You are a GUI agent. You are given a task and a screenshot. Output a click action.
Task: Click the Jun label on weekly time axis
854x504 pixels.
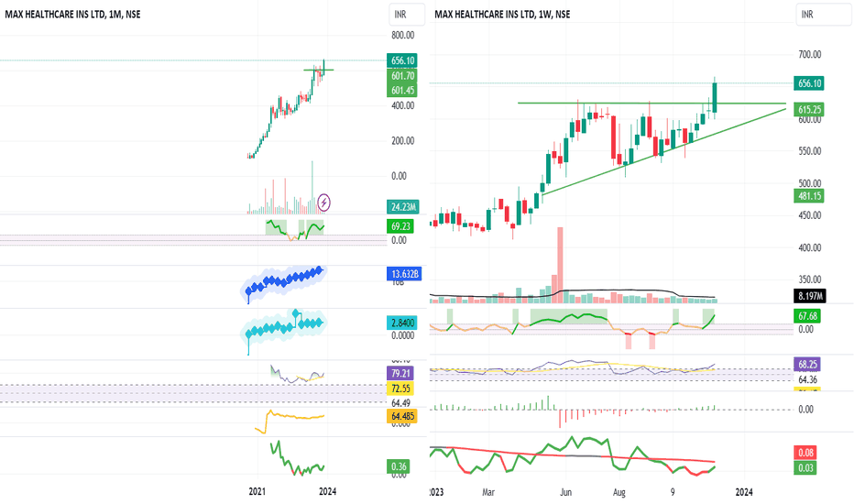pyautogui.click(x=566, y=492)
